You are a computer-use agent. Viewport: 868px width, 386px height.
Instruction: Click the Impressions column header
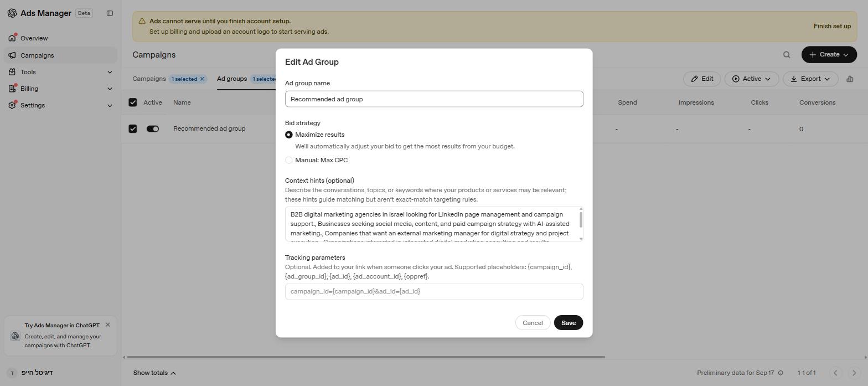696,102
